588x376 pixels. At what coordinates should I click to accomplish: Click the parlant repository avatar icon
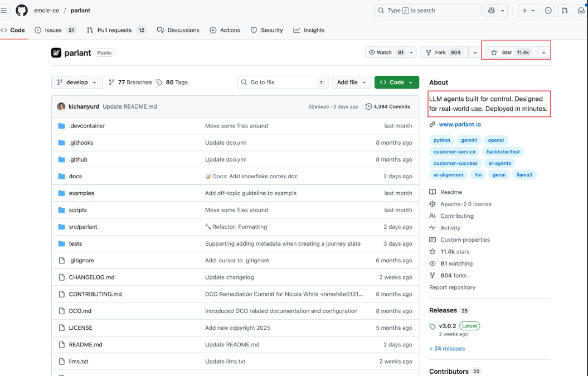click(56, 52)
